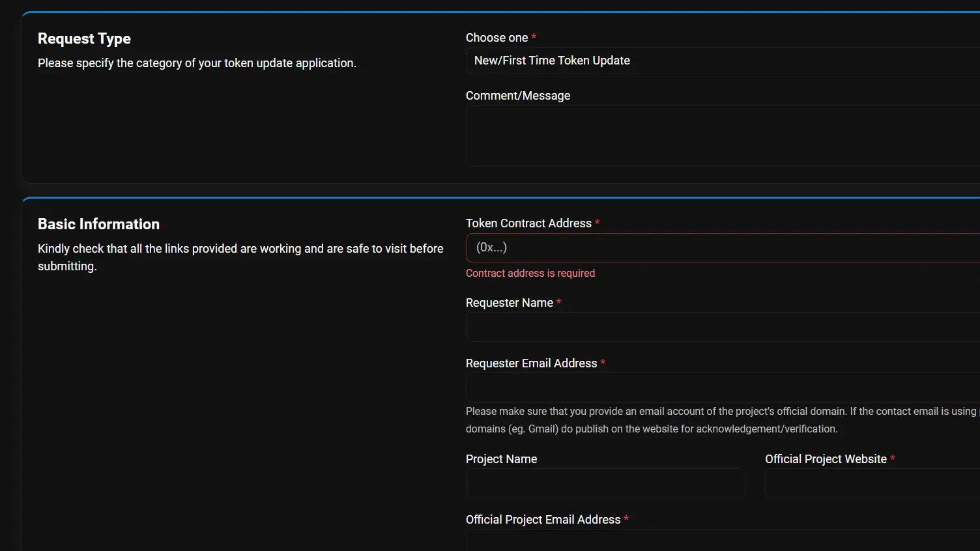
Task: Click the 'Requester Name' label text
Action: tap(509, 303)
